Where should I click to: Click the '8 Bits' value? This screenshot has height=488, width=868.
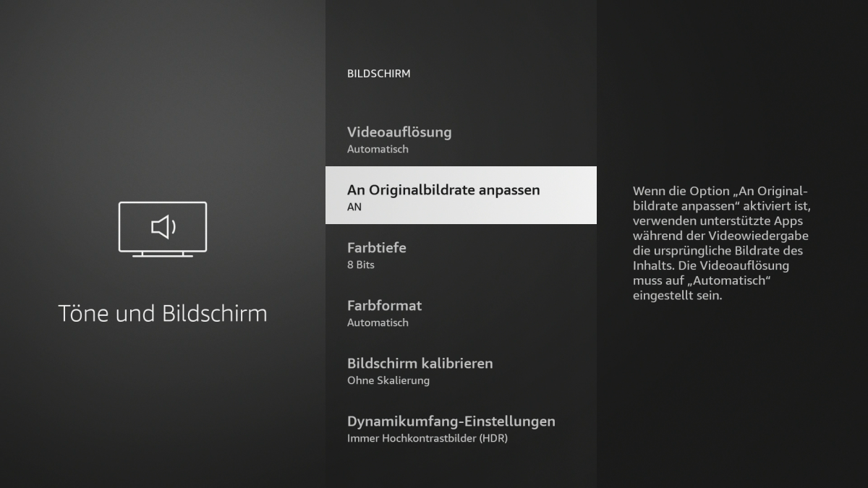click(361, 265)
